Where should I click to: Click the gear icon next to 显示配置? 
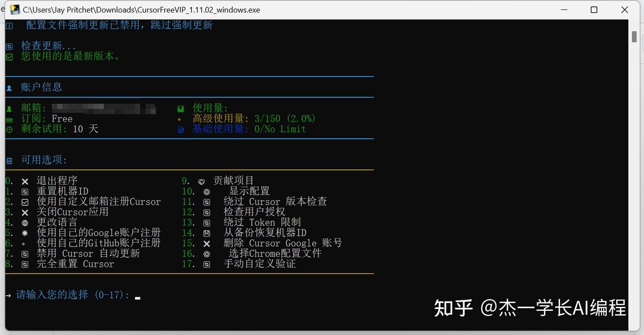tap(207, 191)
